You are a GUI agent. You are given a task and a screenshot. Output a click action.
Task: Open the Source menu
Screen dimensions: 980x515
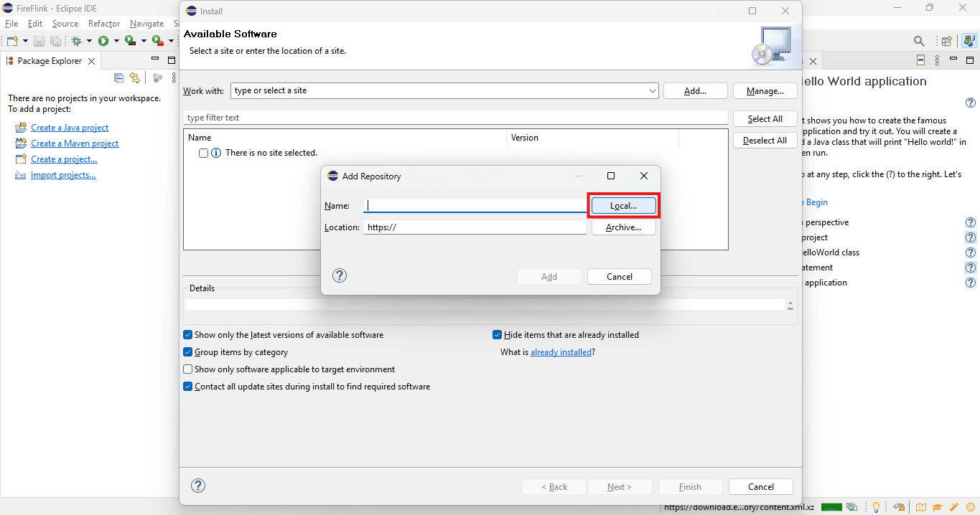coord(65,24)
